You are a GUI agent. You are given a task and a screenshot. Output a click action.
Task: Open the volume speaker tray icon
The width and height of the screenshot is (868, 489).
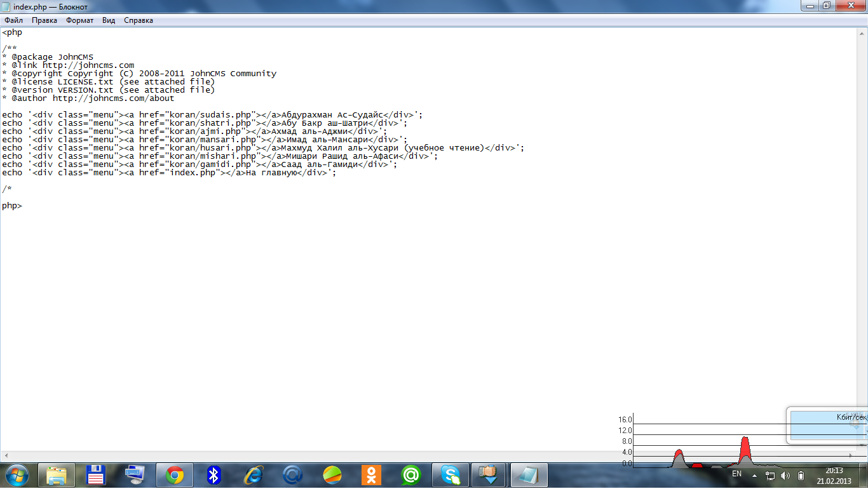(785, 476)
